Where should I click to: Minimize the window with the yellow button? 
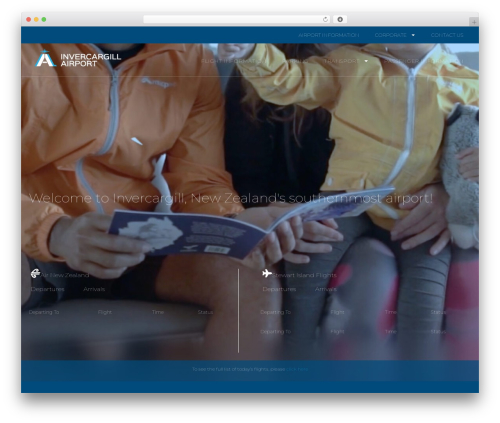[x=36, y=20]
